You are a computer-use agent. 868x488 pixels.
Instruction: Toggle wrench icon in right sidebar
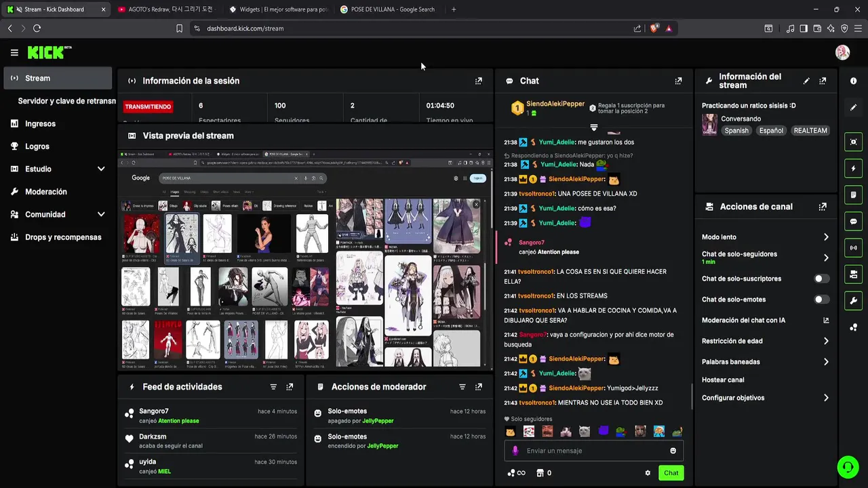pyautogui.click(x=853, y=300)
